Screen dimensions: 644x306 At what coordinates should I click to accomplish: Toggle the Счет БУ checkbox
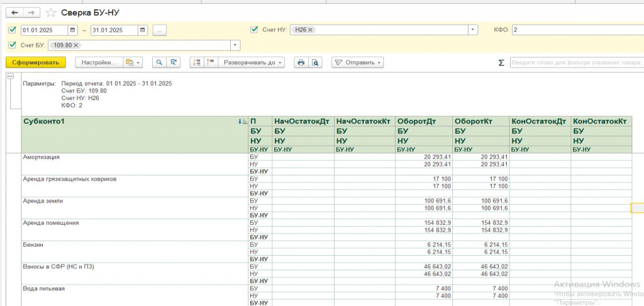13,45
